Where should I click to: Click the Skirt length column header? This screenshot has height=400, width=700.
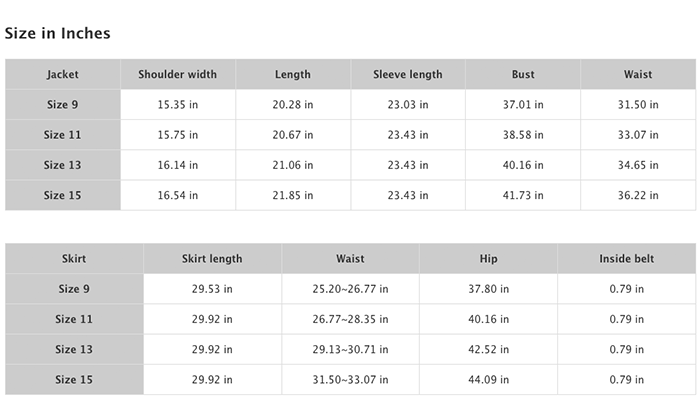(x=212, y=258)
